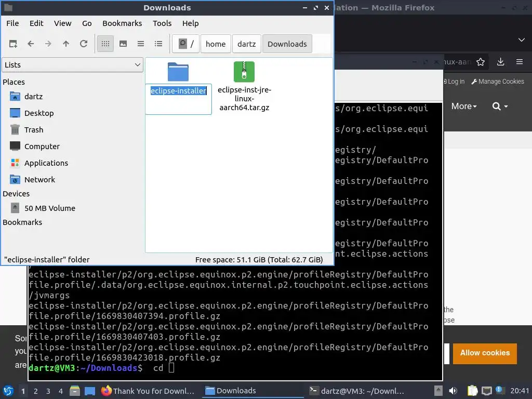Click eclipse-inst-jre-linux-aarch64.tar.gz file name
532x399 pixels.
tap(244, 99)
